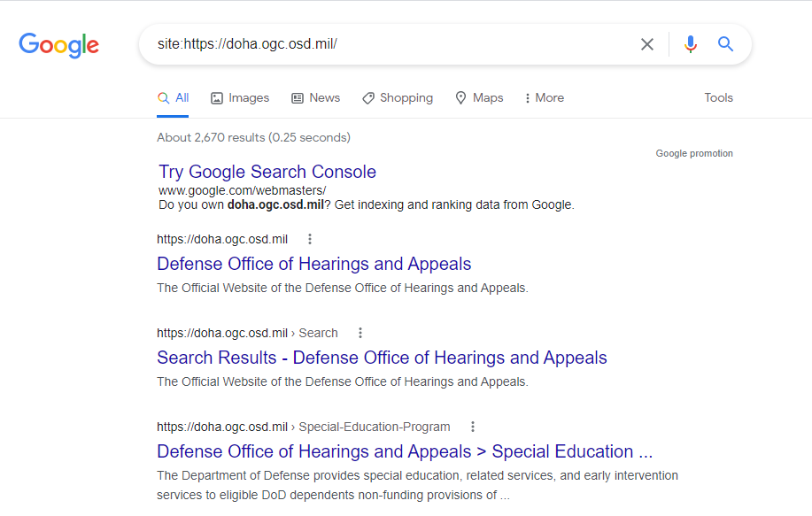This screenshot has height=516, width=812.
Task: Open the three-dot menu beside the Special-Education-Program result
Action: (472, 427)
